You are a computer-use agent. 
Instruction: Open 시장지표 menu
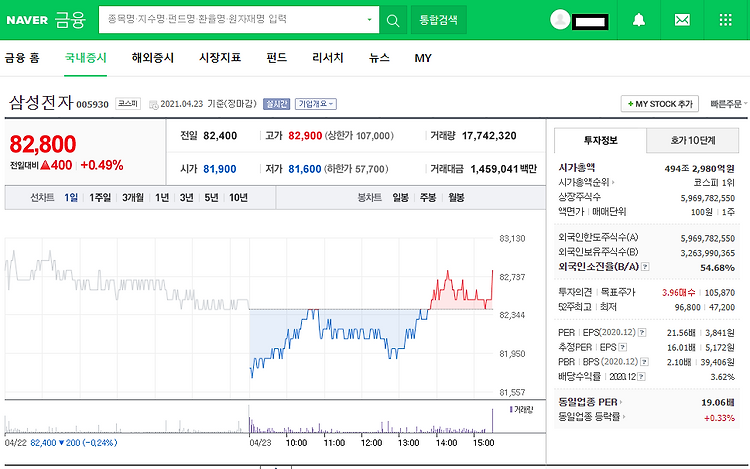(x=220, y=58)
